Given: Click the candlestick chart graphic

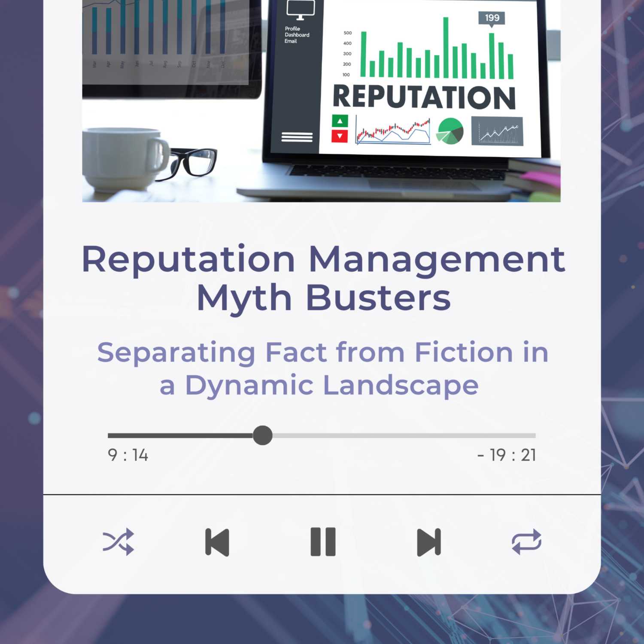Looking at the screenshot, I should [x=393, y=131].
